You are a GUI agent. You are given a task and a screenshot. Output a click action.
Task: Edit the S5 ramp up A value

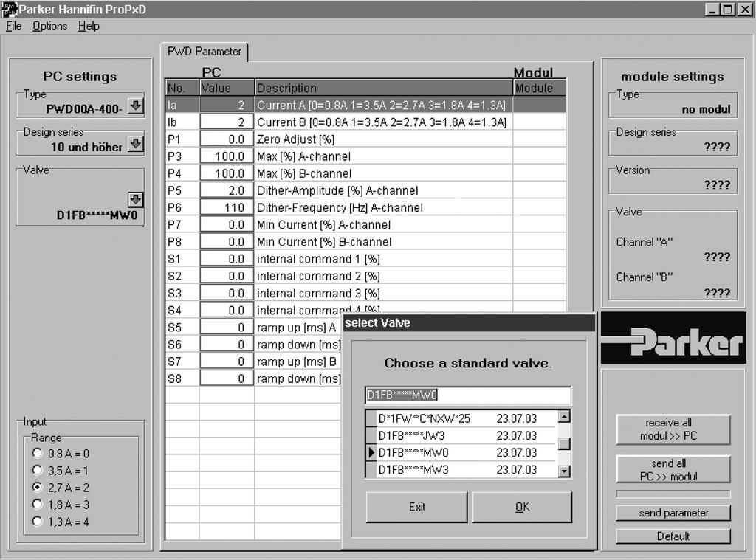(227, 328)
